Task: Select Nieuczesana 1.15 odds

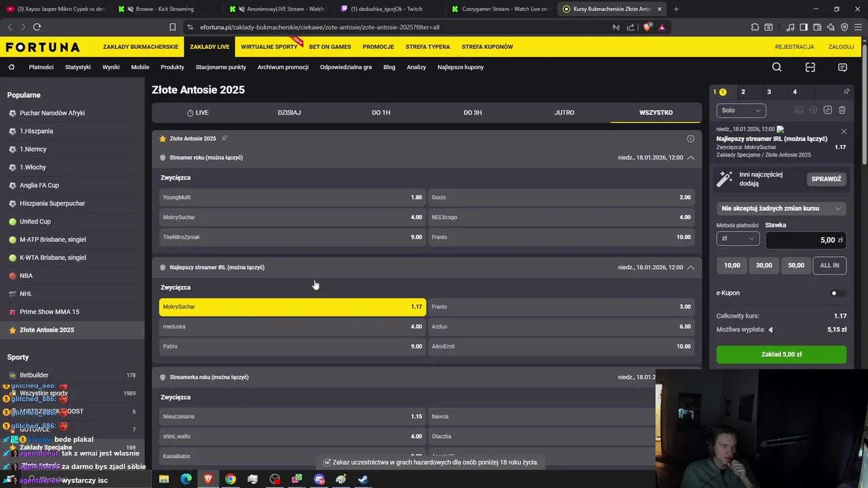Action: pyautogui.click(x=292, y=417)
